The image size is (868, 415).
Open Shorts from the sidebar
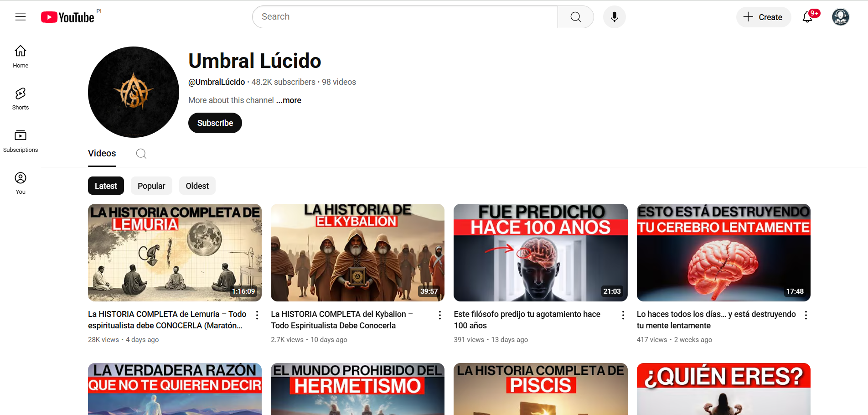pyautogui.click(x=21, y=99)
